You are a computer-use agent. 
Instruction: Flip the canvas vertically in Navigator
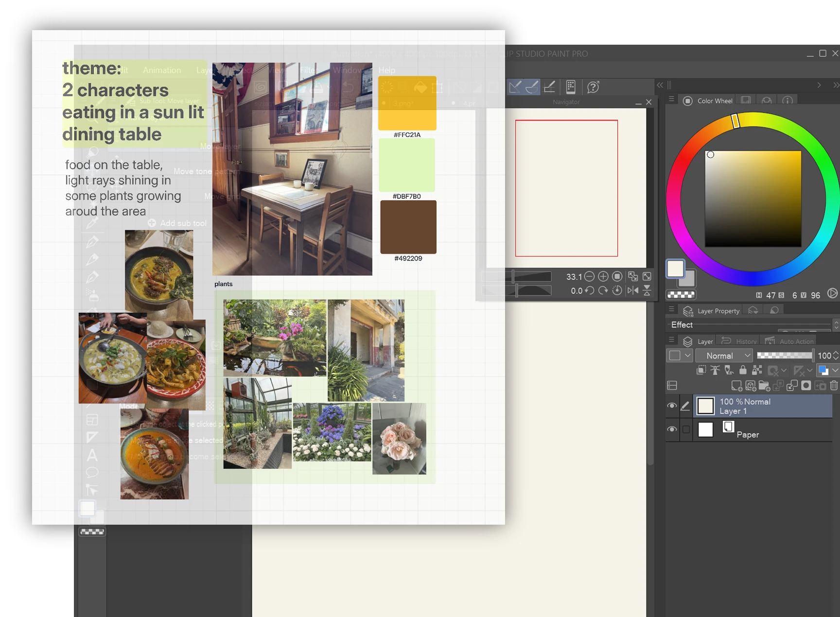click(647, 291)
